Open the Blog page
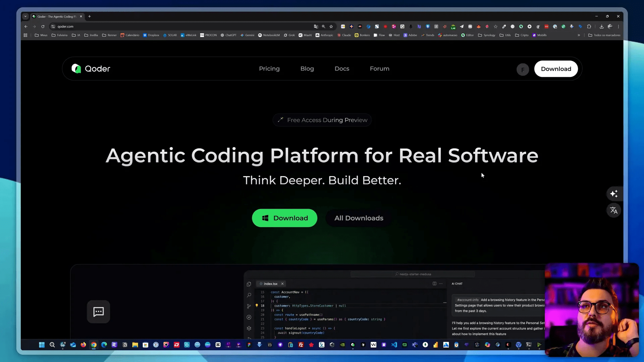644x362 pixels. (307, 69)
